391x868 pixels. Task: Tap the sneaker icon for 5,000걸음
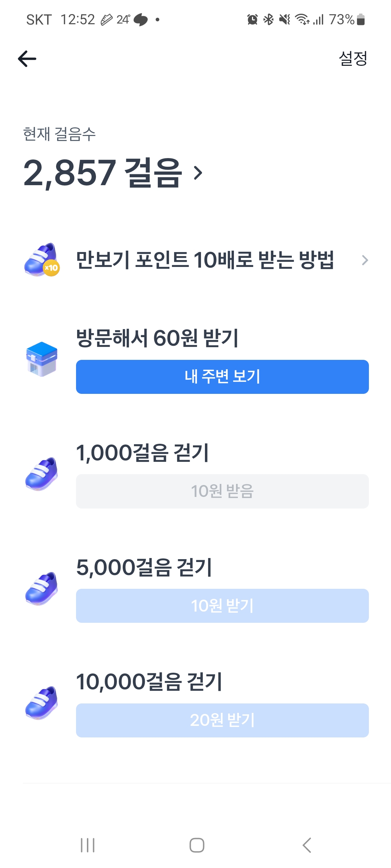[x=42, y=588]
